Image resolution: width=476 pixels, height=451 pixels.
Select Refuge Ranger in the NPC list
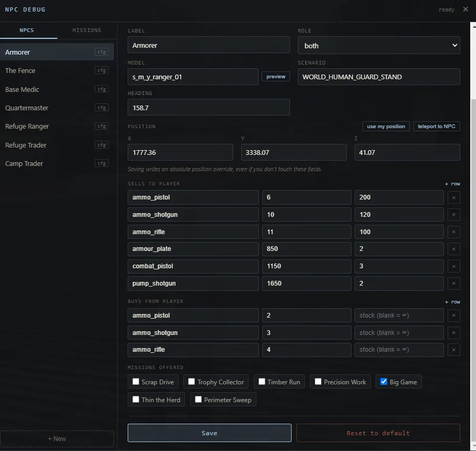click(57, 126)
